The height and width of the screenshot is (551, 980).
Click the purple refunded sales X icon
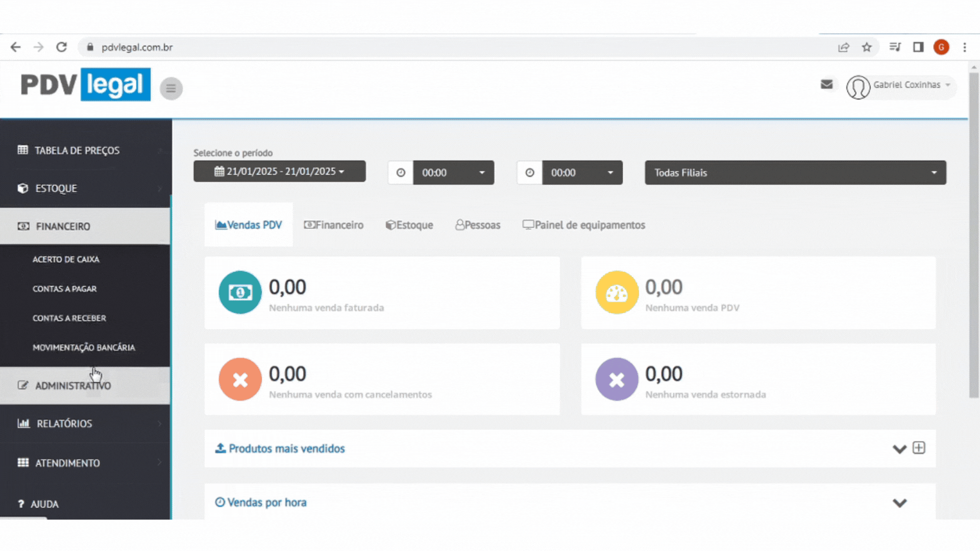pyautogui.click(x=617, y=379)
